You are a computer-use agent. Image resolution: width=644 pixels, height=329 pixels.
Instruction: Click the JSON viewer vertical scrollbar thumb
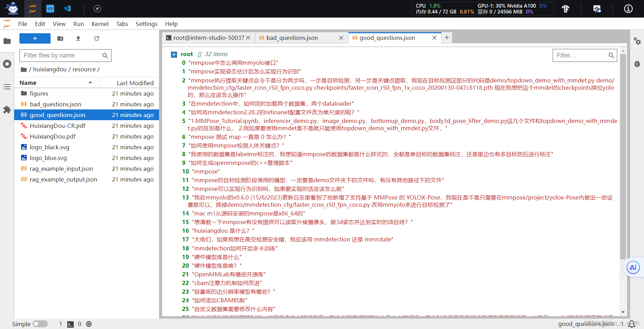click(x=623, y=157)
